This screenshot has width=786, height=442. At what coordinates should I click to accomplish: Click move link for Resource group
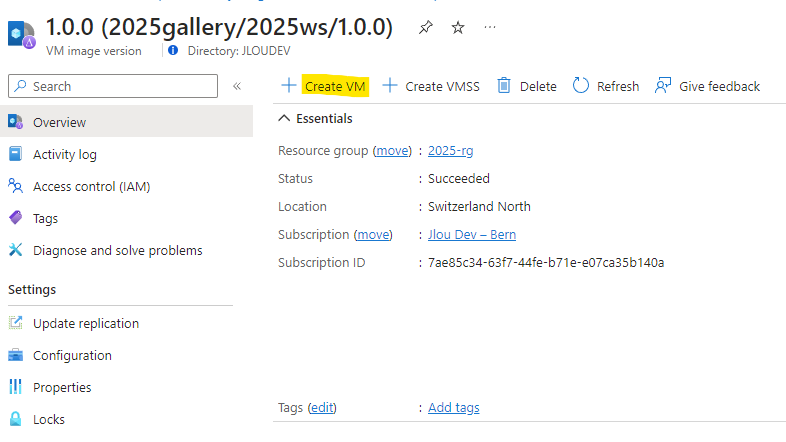click(x=392, y=150)
